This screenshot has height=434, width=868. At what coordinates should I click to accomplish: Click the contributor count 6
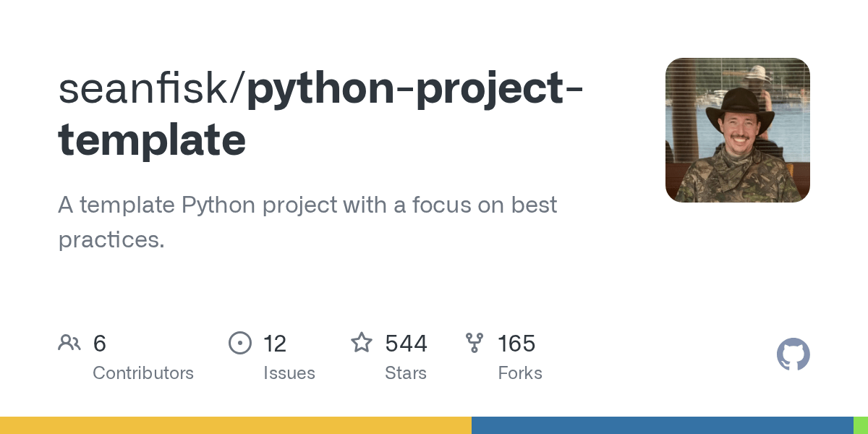pos(100,344)
